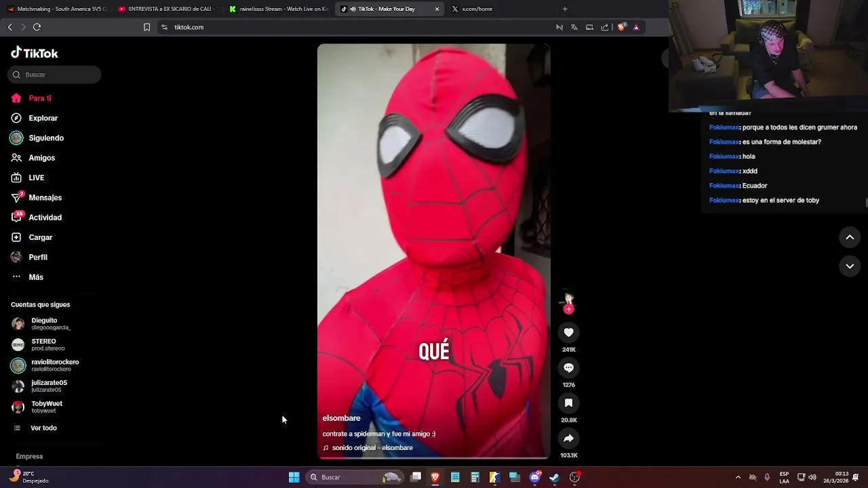Screen dimensions: 868x488
Task: Bookmark this page in the browser
Action: click(x=146, y=27)
